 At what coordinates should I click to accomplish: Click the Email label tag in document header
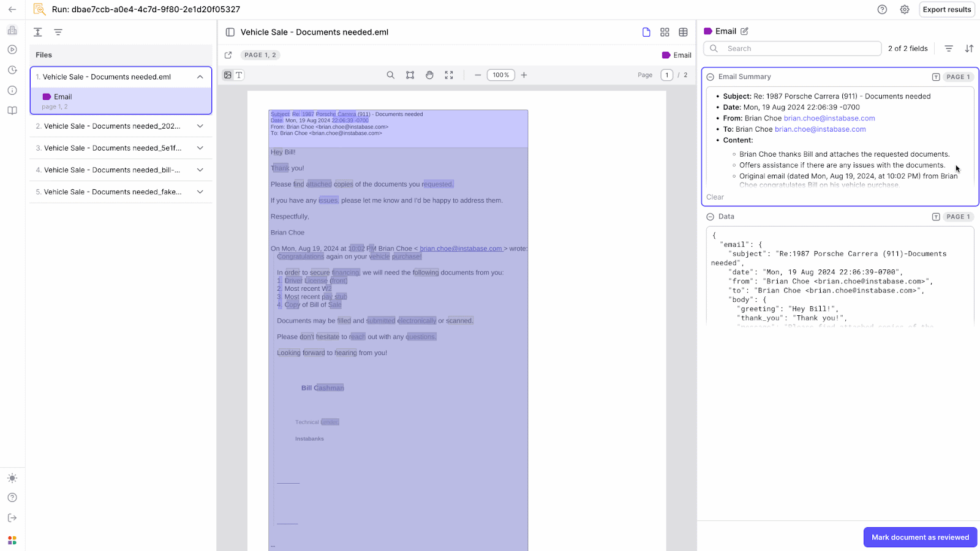(677, 55)
